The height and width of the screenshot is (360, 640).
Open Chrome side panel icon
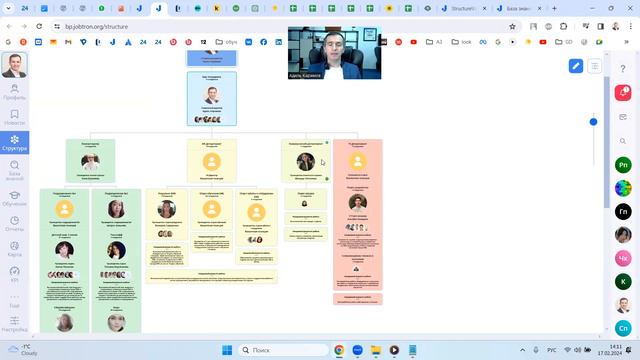[600, 26]
